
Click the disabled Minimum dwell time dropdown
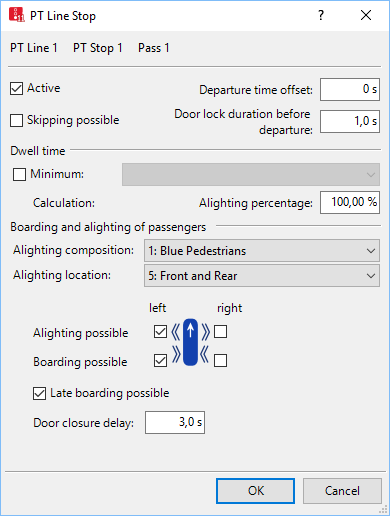251,174
